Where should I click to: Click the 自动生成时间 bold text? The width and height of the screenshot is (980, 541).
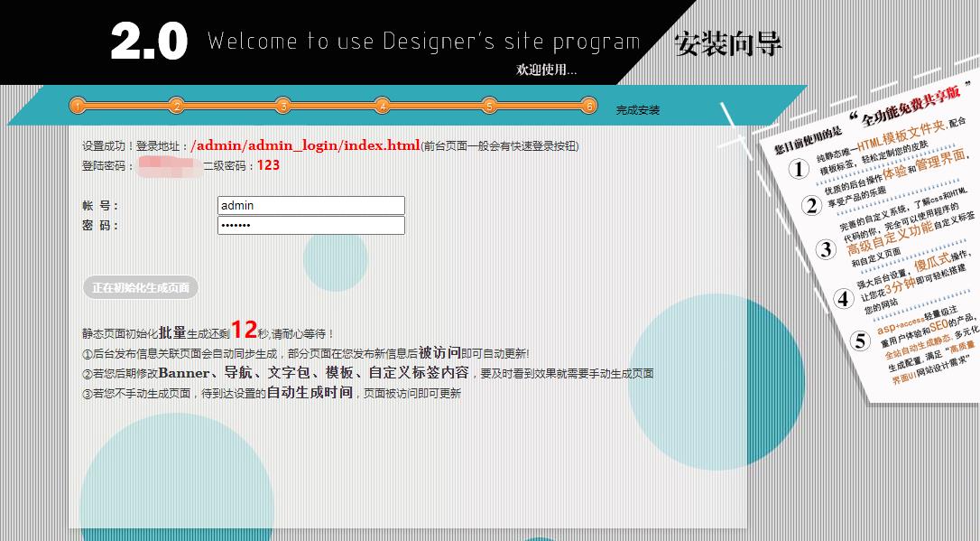pyautogui.click(x=310, y=393)
